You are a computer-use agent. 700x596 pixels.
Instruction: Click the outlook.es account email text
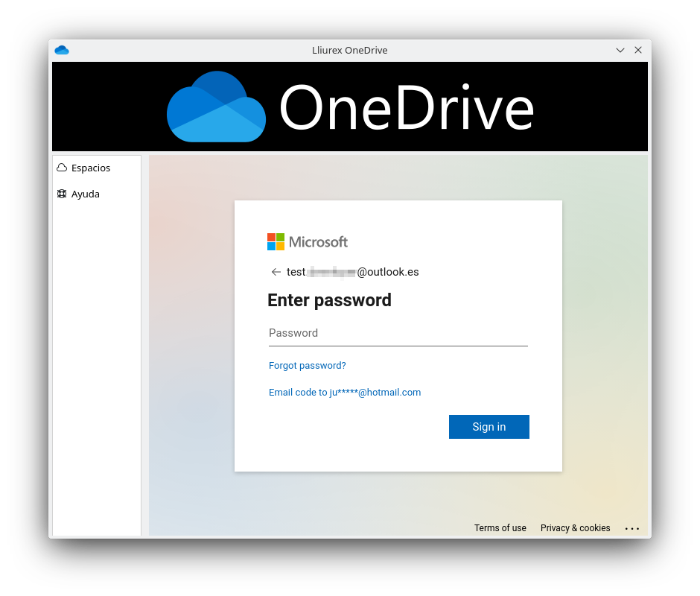point(352,272)
